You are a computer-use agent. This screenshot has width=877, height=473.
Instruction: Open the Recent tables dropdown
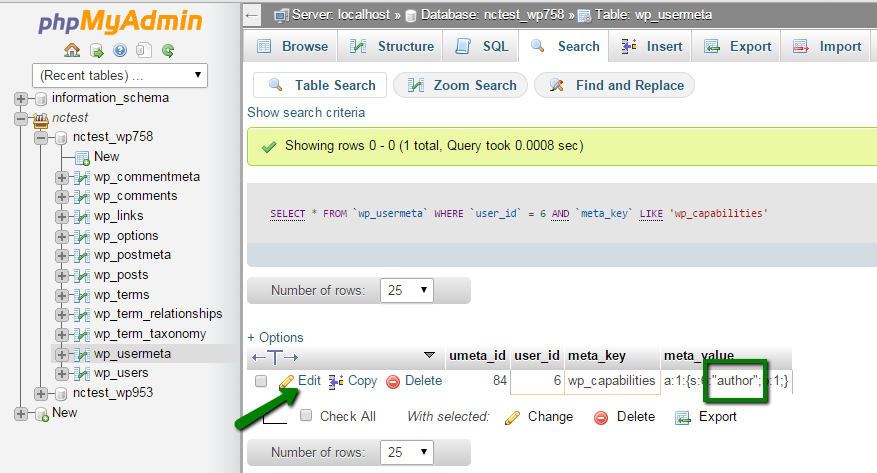tap(119, 74)
